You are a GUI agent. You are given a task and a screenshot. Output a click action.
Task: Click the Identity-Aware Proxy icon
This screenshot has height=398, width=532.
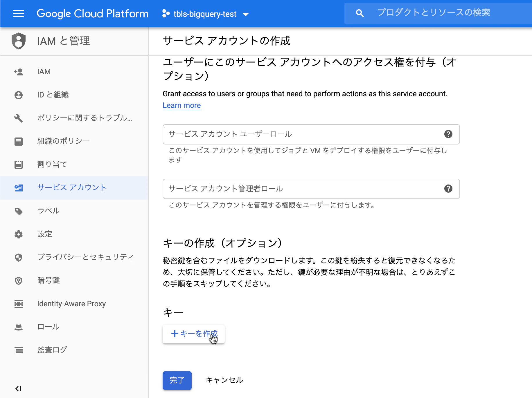(x=19, y=304)
